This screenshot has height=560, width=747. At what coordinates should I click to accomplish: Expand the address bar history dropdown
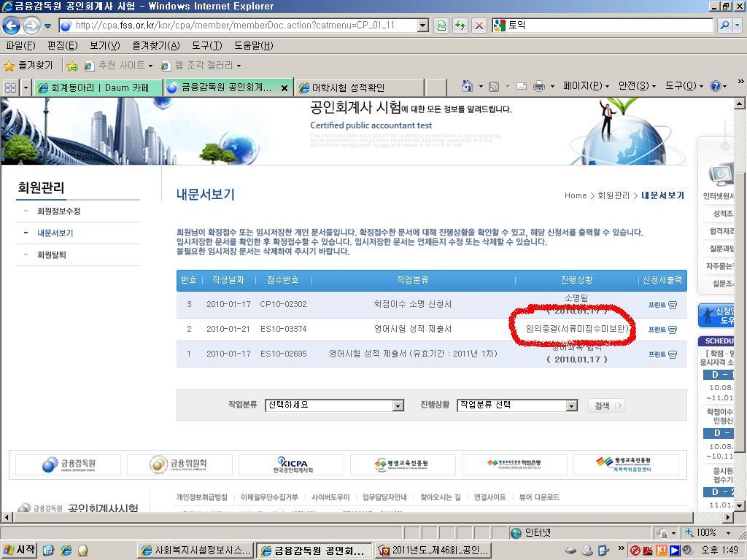tap(422, 26)
